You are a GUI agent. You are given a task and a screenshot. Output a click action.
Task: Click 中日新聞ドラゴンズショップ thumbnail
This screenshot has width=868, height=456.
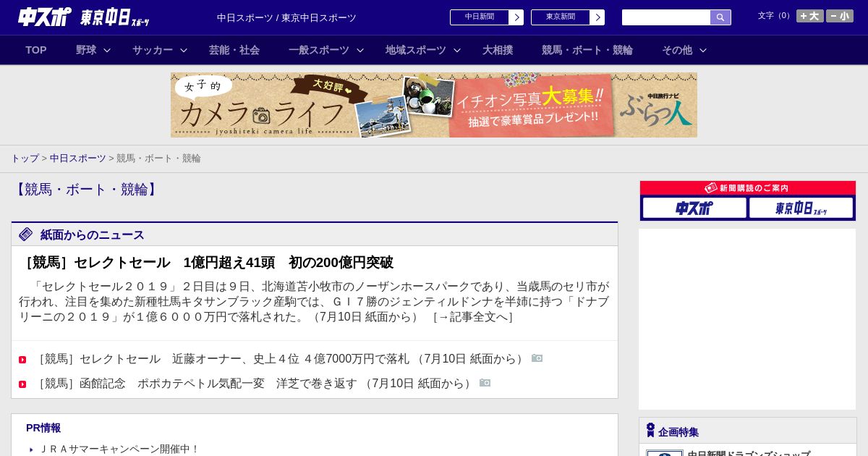(x=665, y=453)
